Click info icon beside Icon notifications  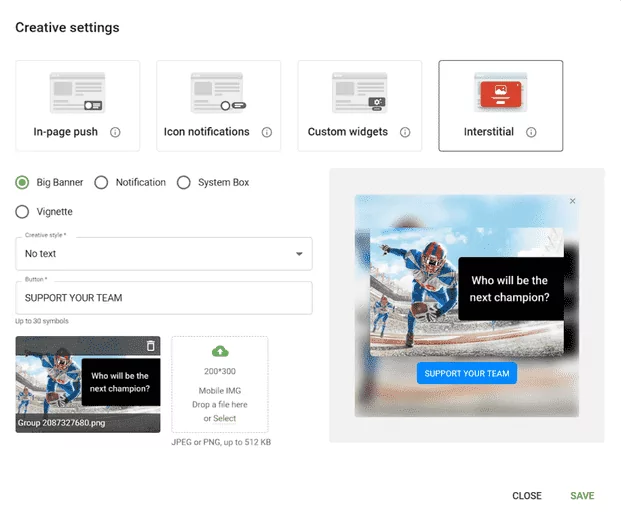(x=267, y=132)
